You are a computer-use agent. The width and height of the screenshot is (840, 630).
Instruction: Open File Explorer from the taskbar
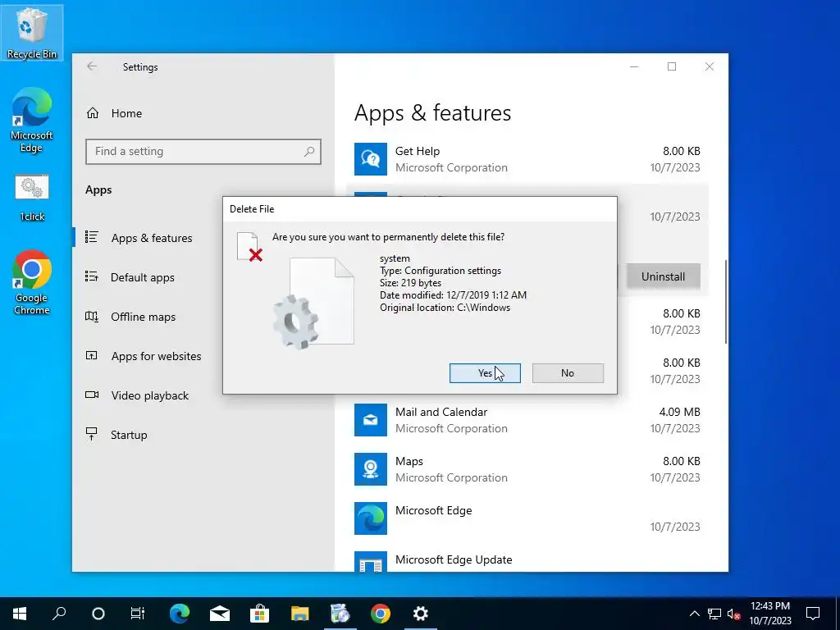coord(300,614)
